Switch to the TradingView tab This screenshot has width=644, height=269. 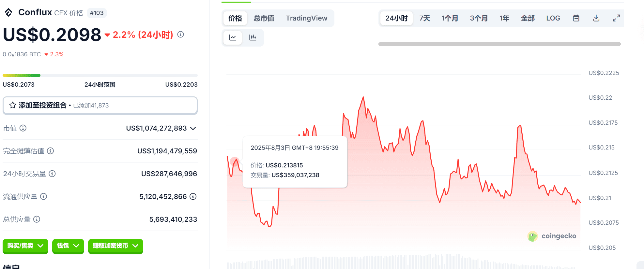click(x=307, y=18)
